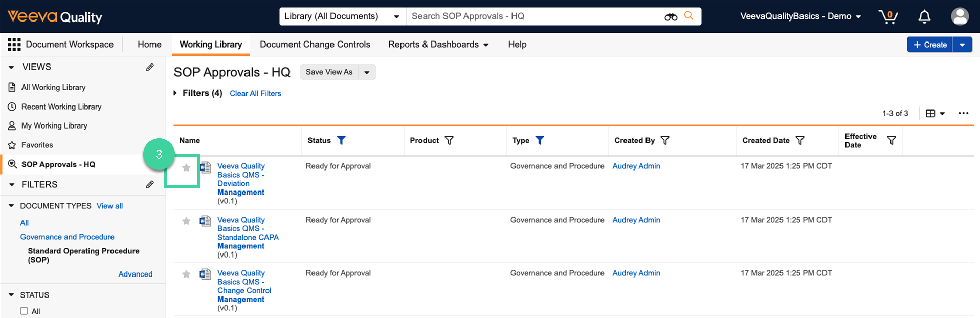Click the Created Date filter icon
Viewport: 980px width, 318px height.
coord(800,140)
